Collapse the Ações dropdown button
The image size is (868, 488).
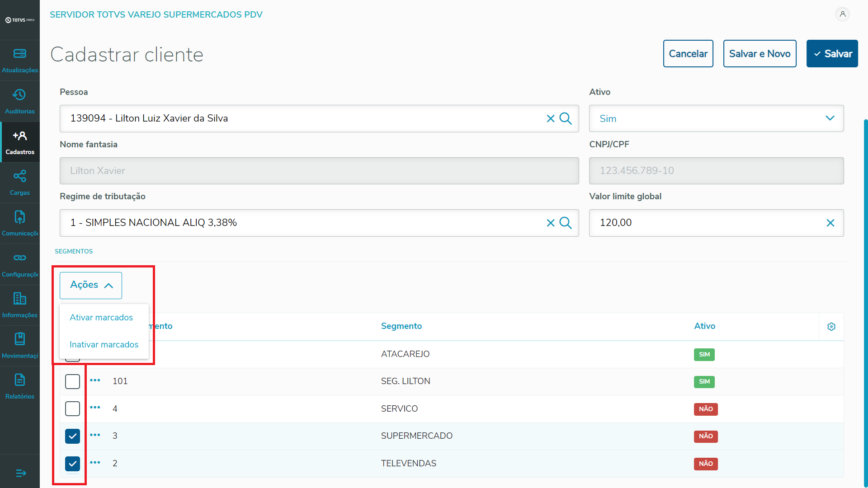(91, 285)
